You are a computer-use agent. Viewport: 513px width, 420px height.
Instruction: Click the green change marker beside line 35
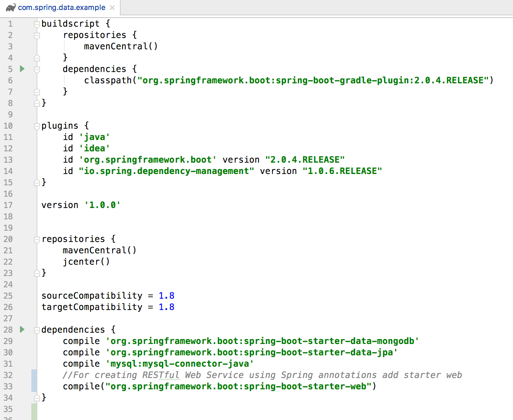(x=34, y=412)
